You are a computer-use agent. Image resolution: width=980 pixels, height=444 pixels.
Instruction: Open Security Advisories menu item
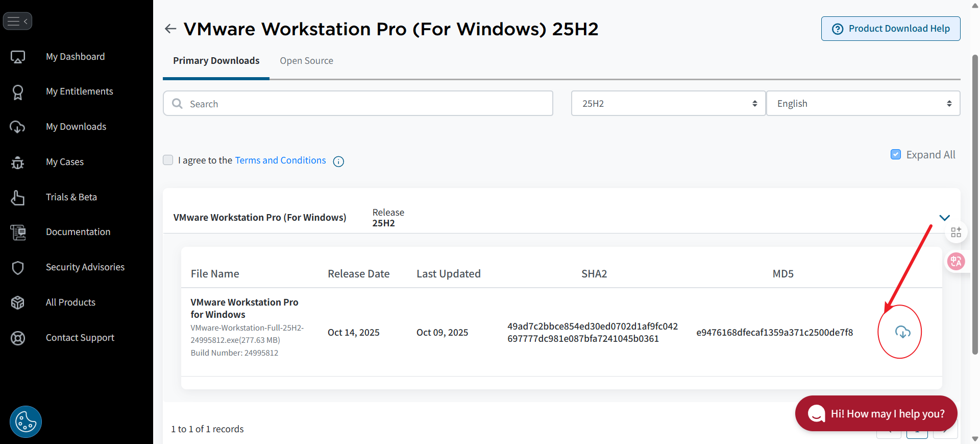pyautogui.click(x=85, y=267)
